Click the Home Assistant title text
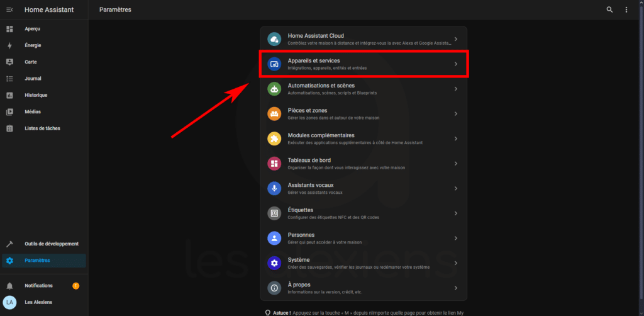This screenshot has height=316, width=644. tap(49, 10)
